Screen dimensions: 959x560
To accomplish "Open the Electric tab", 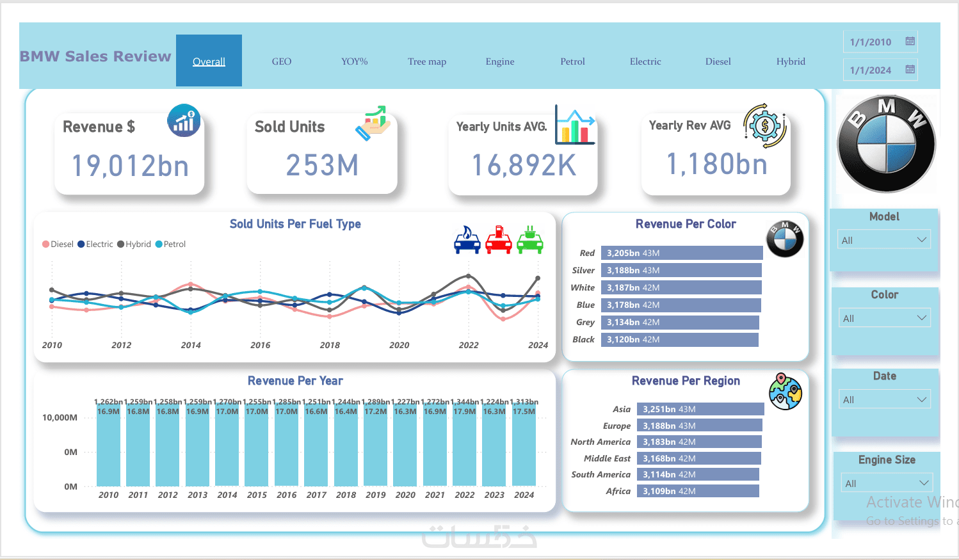I will [x=645, y=61].
